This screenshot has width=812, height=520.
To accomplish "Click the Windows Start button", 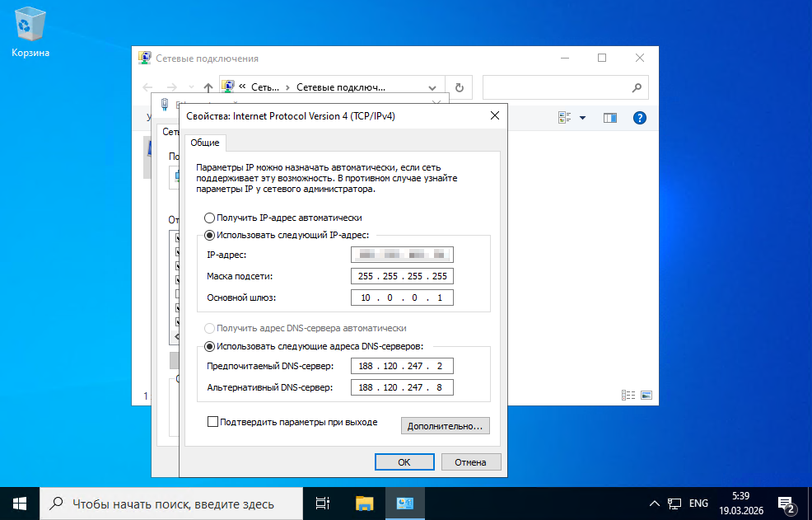I will (x=20, y=503).
